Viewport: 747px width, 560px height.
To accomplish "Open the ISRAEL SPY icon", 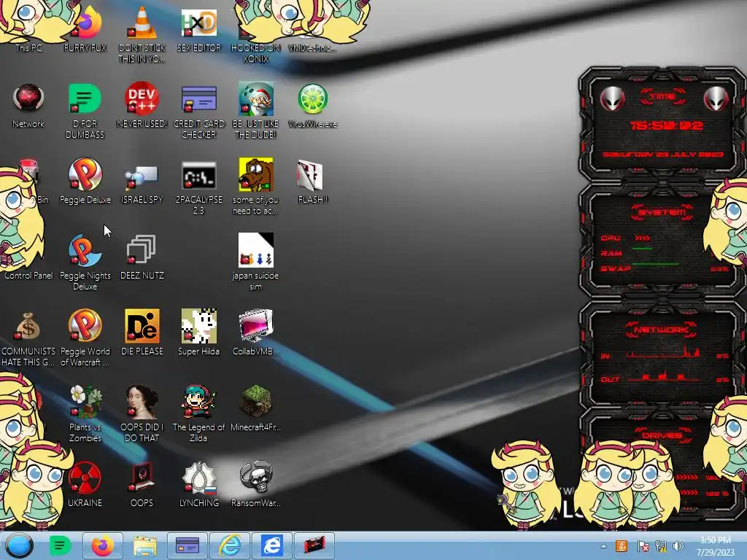I will coord(142,175).
